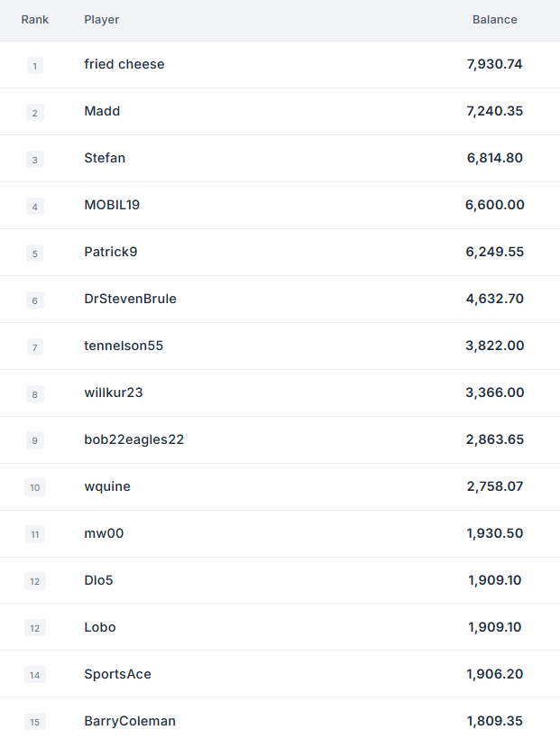Viewport: 560px width, 739px height.
Task: Open MOBIL19 player name
Action: [112, 205]
